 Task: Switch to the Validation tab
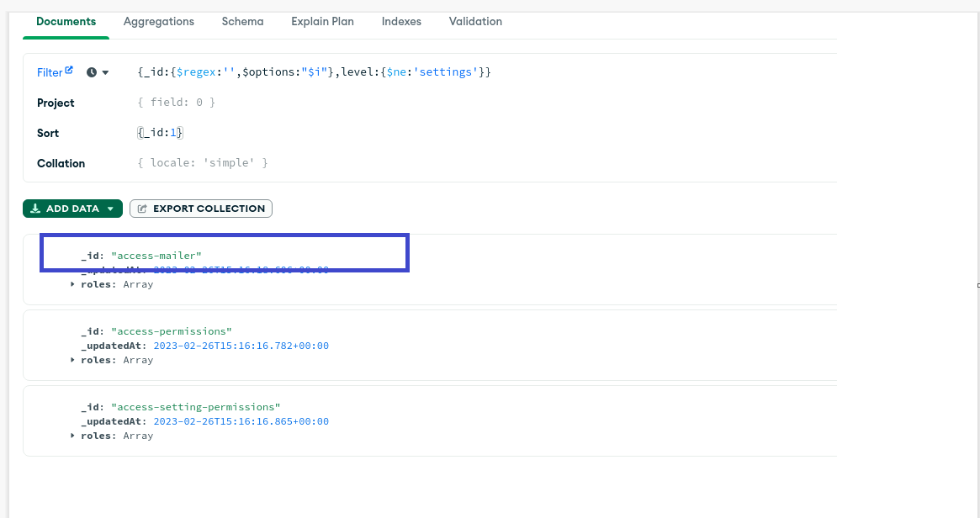click(x=475, y=21)
